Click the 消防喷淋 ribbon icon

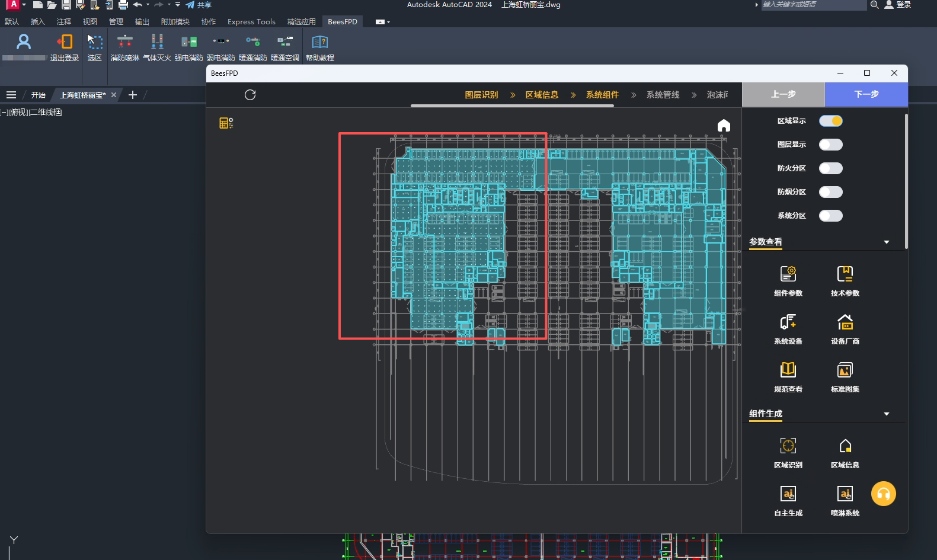pos(124,47)
